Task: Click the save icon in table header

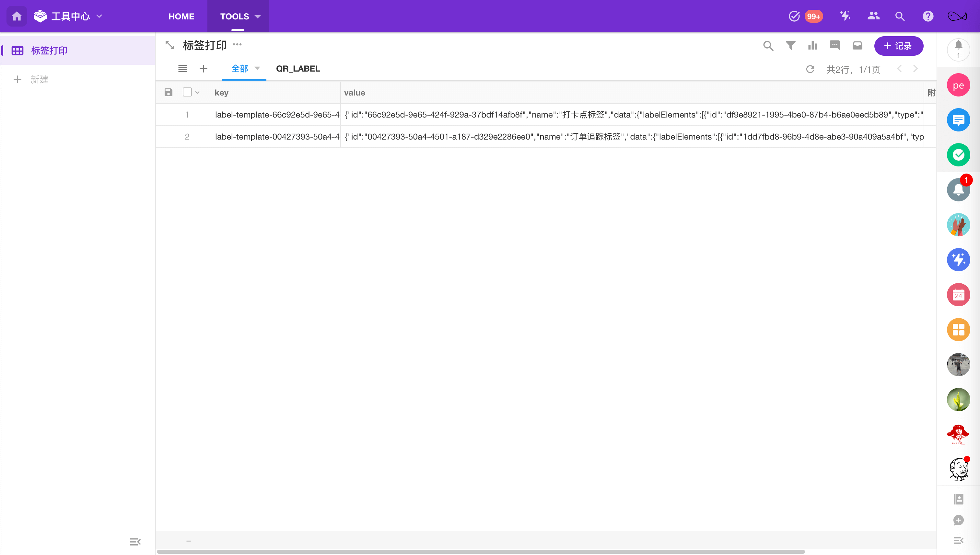Action: click(x=168, y=92)
